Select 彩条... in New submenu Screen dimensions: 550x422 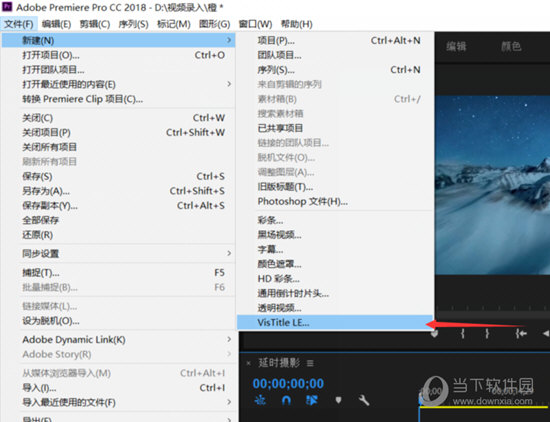click(335, 220)
